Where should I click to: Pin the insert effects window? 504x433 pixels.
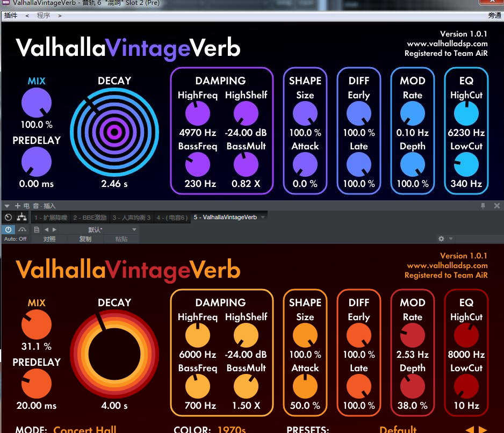coord(483,206)
